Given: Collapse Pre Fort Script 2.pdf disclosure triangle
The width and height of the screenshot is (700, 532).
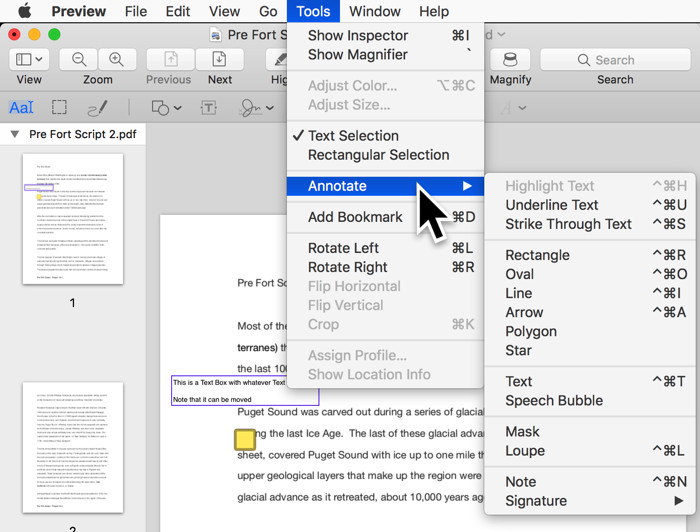Looking at the screenshot, I should tap(15, 134).
